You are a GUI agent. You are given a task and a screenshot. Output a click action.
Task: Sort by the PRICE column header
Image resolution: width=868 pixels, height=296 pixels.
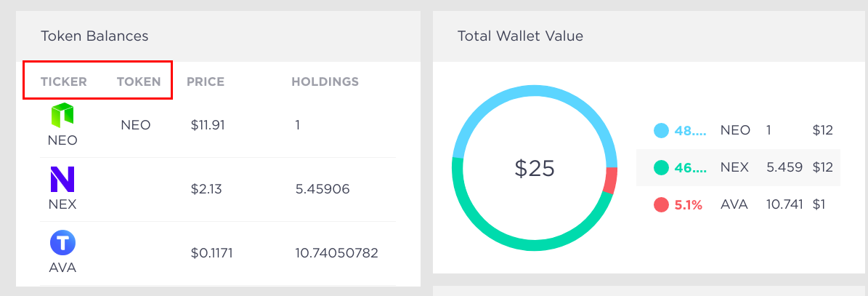click(206, 82)
